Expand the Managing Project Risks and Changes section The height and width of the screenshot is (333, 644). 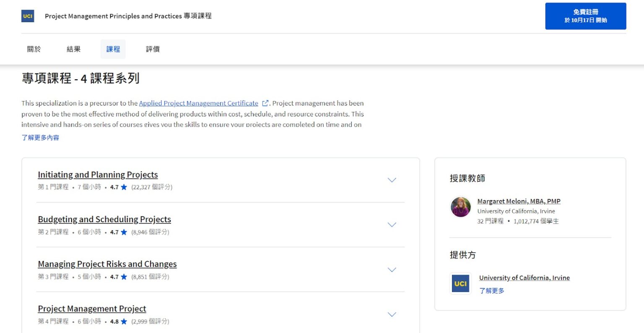(392, 270)
